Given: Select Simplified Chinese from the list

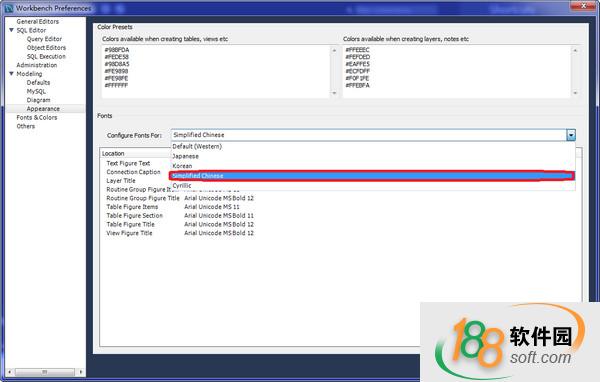Looking at the screenshot, I should click(x=372, y=176).
